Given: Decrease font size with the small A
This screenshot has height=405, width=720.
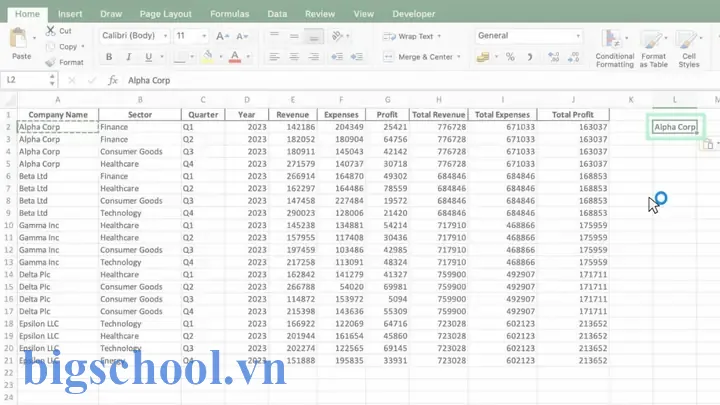Looking at the screenshot, I should point(242,36).
